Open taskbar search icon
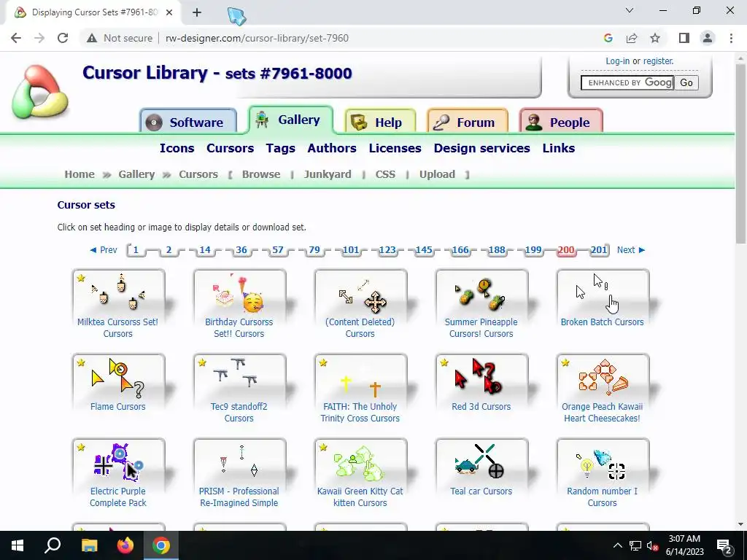 click(x=53, y=545)
